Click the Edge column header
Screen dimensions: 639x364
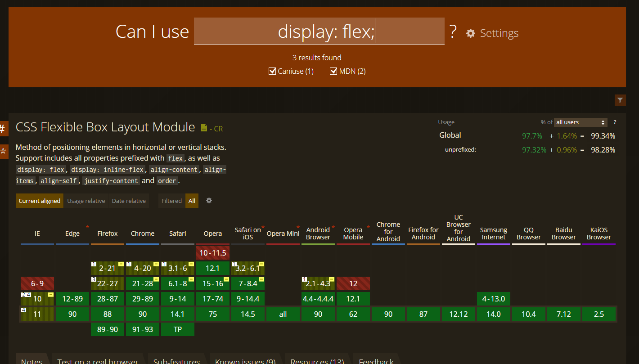tap(72, 234)
